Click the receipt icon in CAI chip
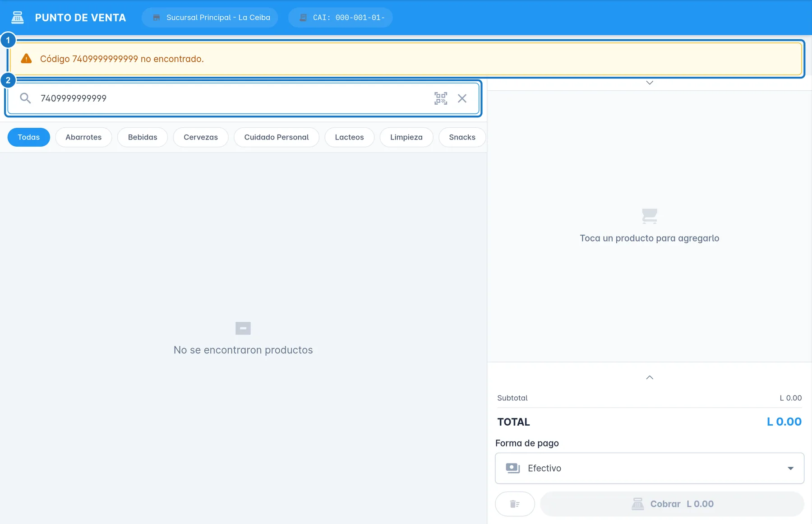Screen dimensions: 812x524 (303, 18)
